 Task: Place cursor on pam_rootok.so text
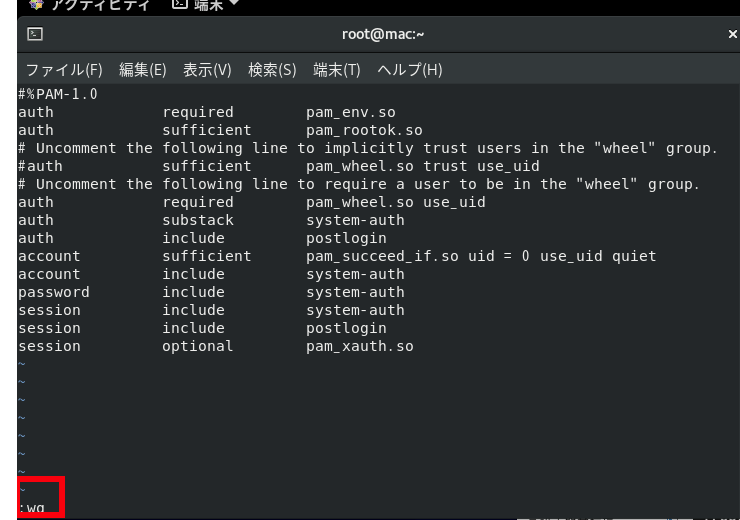tap(364, 130)
